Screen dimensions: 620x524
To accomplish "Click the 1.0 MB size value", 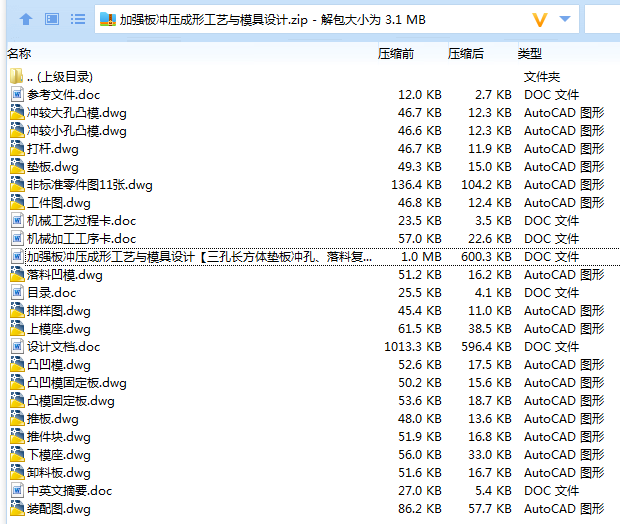I will [421, 257].
